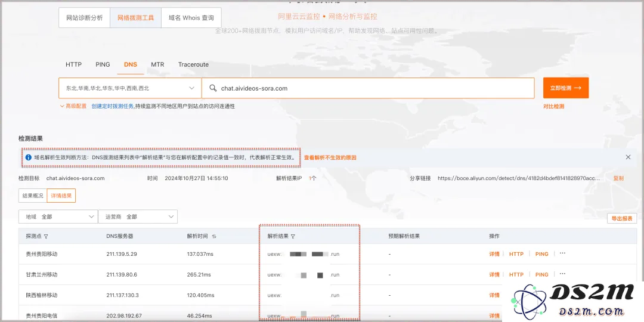Copy share link with 复制
Screen dimensions: 644x322
pyautogui.click(x=618, y=178)
